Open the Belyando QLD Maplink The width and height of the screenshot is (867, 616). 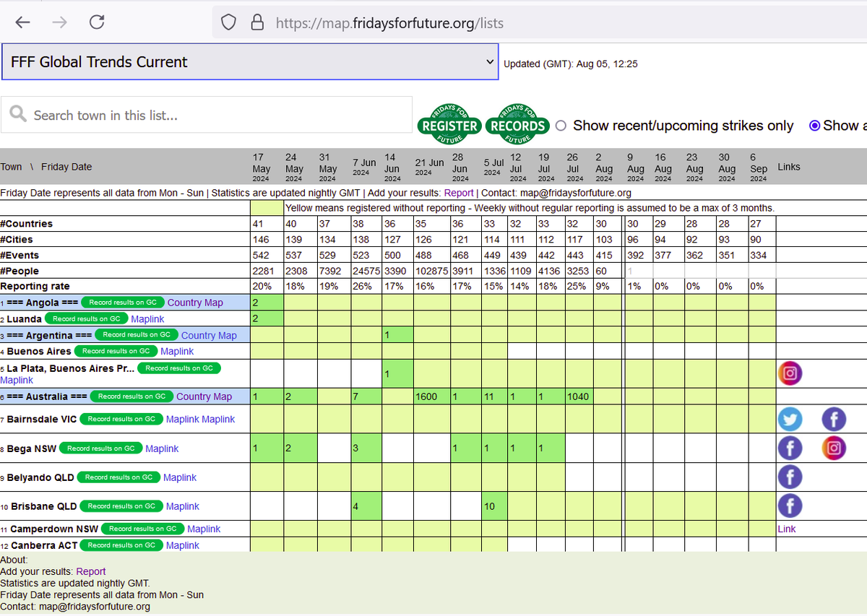pyautogui.click(x=180, y=477)
